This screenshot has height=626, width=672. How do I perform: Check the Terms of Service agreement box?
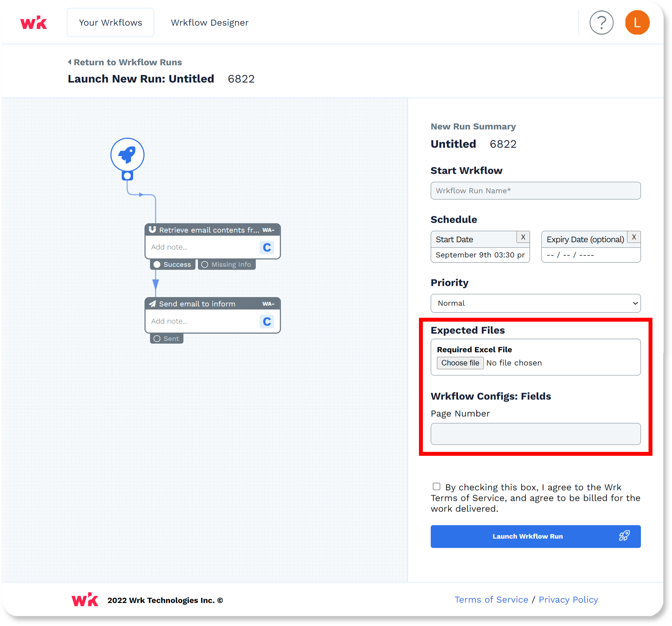436,486
